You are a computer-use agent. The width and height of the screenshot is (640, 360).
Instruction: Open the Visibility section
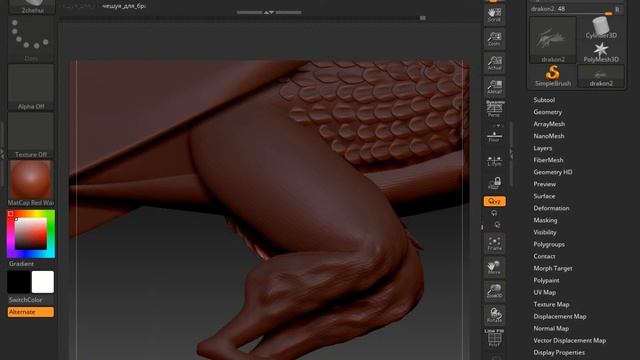[x=545, y=232]
